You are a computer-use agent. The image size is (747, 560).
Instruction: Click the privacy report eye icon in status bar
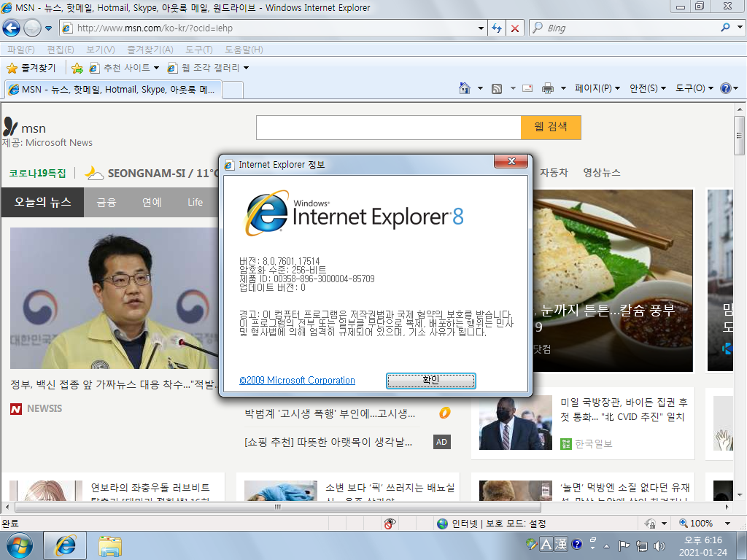390,524
